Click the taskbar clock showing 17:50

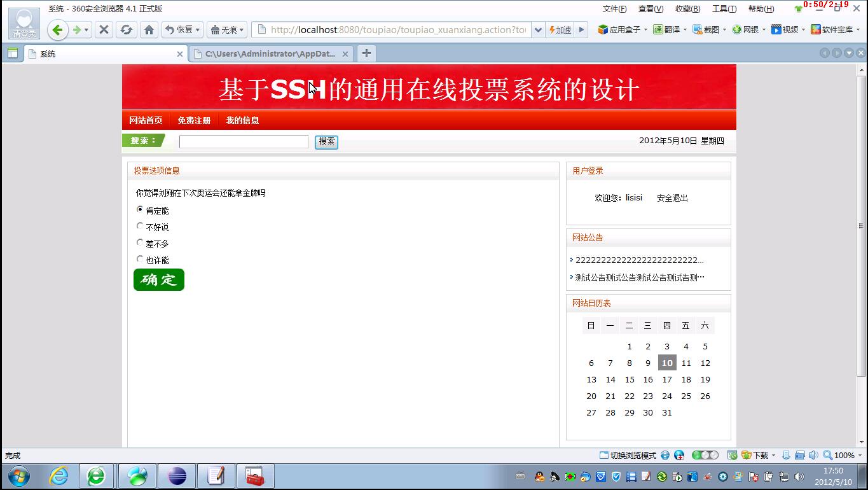[833, 476]
